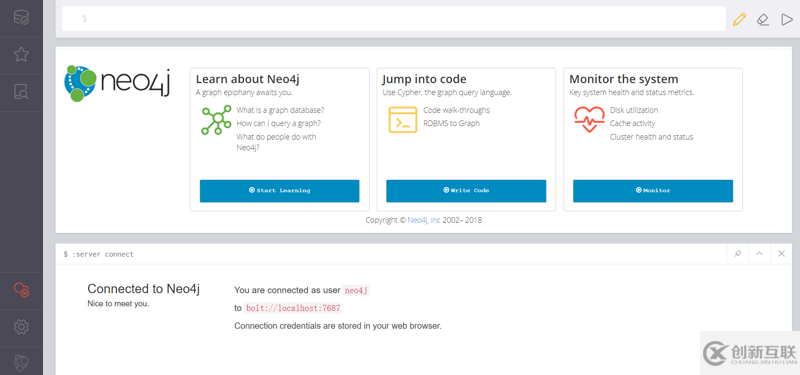
Task: Collapse the :server connect frame
Action: [x=759, y=254]
